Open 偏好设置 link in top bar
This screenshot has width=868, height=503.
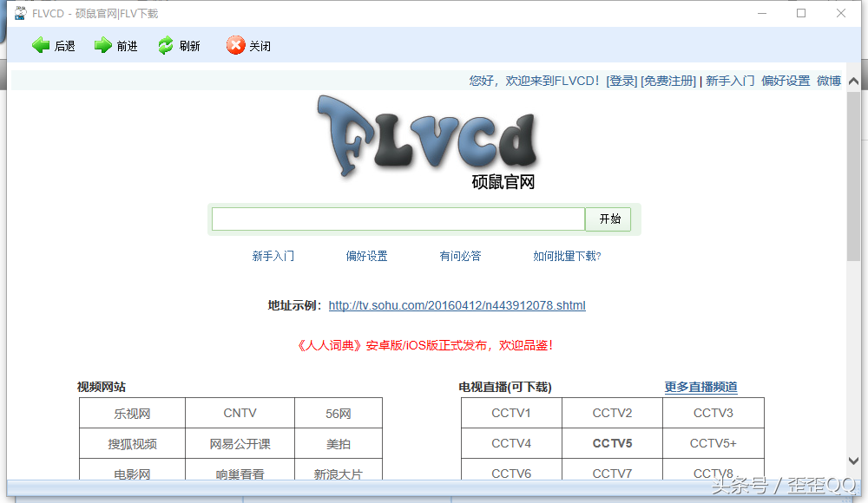[x=786, y=81]
